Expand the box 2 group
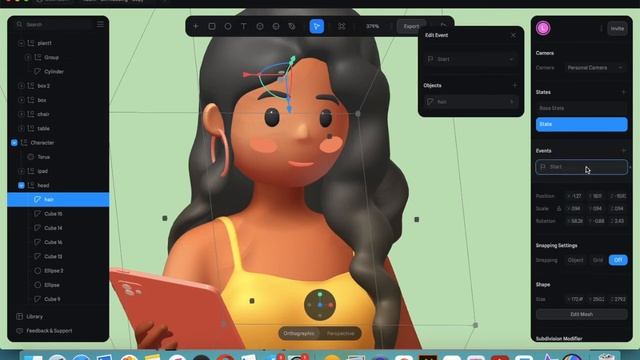 [x=21, y=86]
